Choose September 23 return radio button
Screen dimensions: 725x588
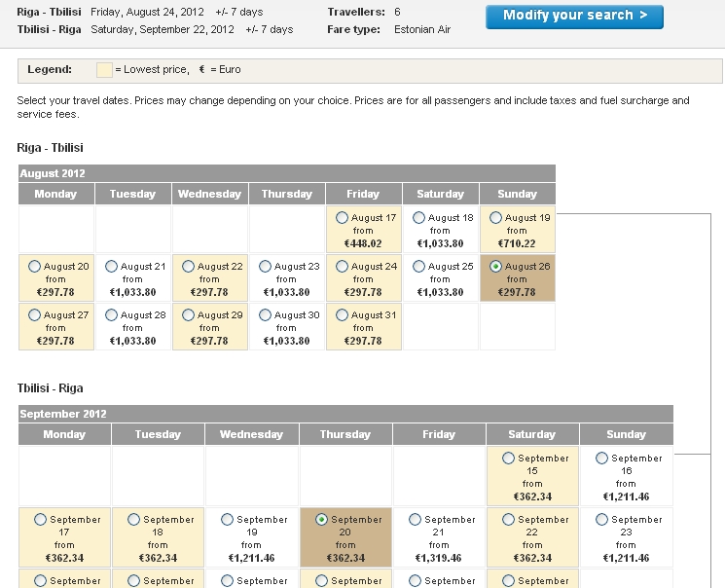pos(601,520)
